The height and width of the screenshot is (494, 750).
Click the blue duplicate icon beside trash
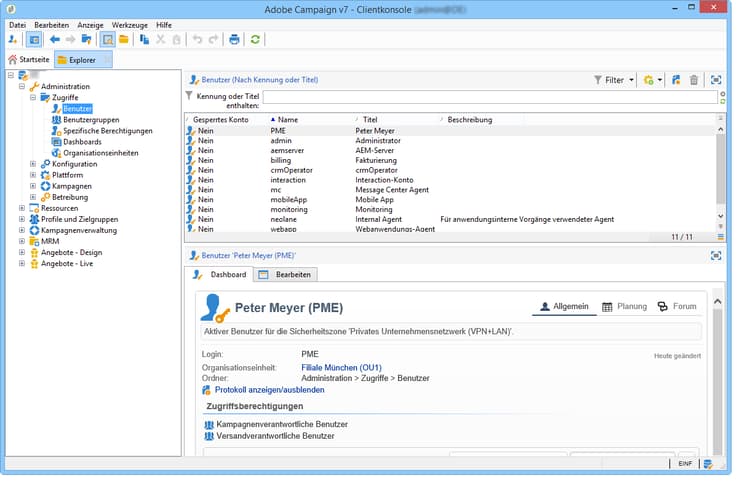pos(676,80)
